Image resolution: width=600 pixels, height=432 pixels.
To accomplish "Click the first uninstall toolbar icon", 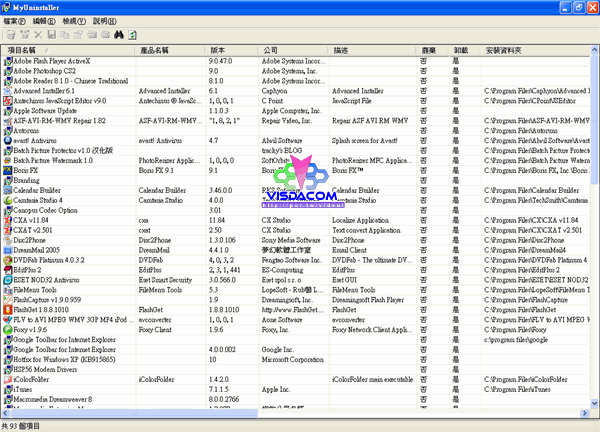I will (11, 35).
